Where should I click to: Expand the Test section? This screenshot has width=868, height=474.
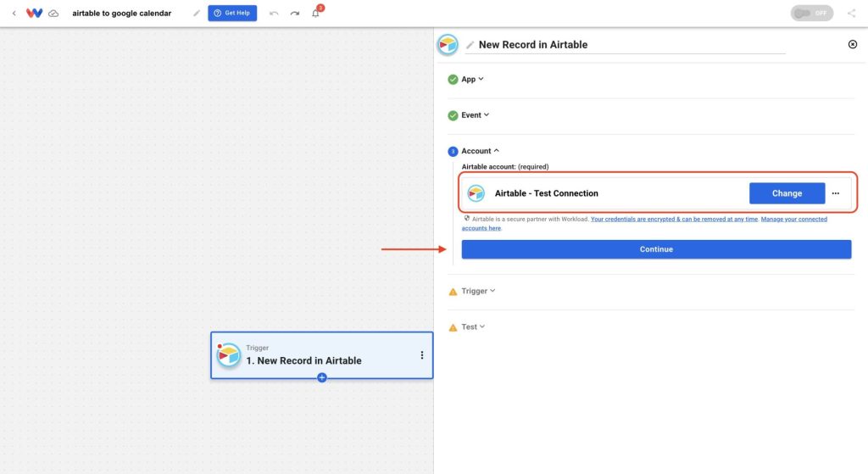pos(473,326)
